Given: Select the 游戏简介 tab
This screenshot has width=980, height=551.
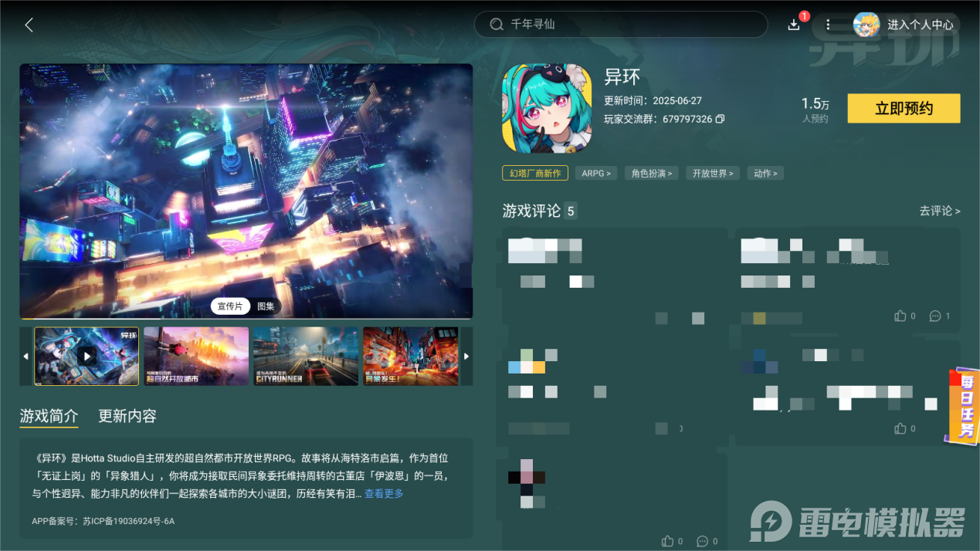Looking at the screenshot, I should point(49,415).
